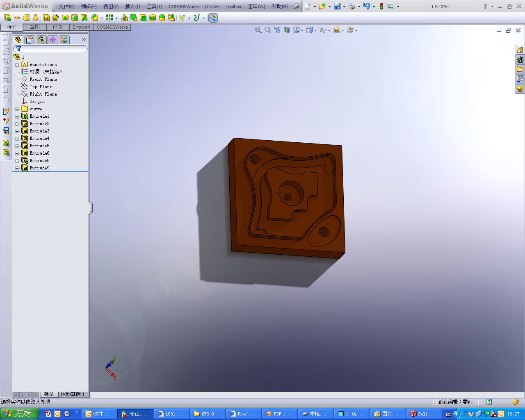This screenshot has width=525, height=420.
Task: Select the Rib tool icon
Action: pos(124,18)
